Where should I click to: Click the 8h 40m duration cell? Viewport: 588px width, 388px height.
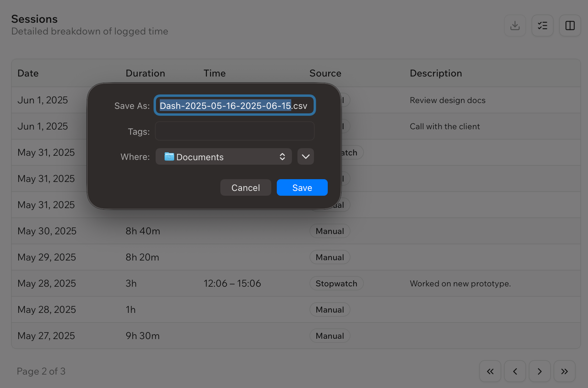(x=143, y=231)
